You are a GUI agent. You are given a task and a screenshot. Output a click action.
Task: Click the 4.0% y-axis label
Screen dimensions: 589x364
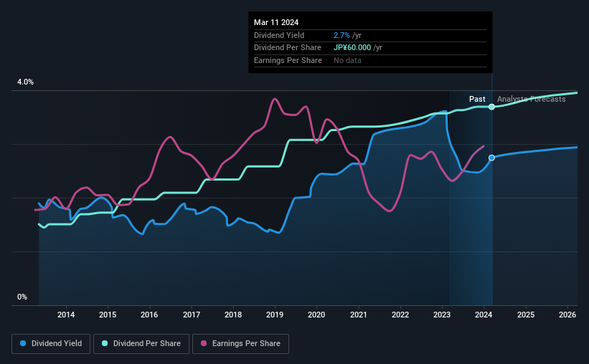[x=25, y=82]
